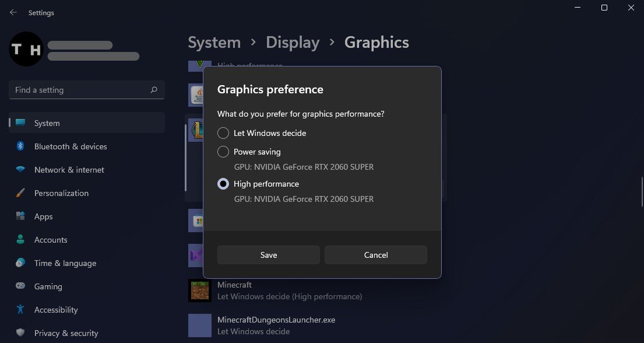The image size is (644, 343).
Task: Click the Apps icon in sidebar
Action: tap(20, 216)
